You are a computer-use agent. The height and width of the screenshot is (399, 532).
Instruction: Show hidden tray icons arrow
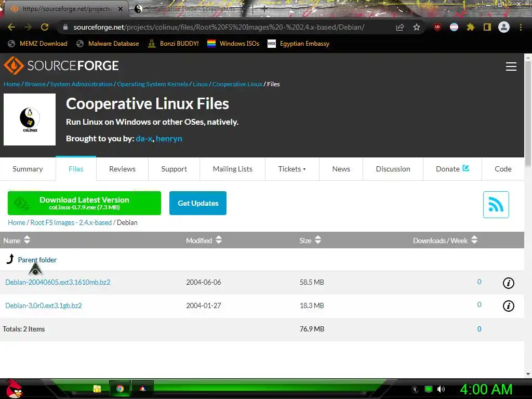tap(415, 390)
